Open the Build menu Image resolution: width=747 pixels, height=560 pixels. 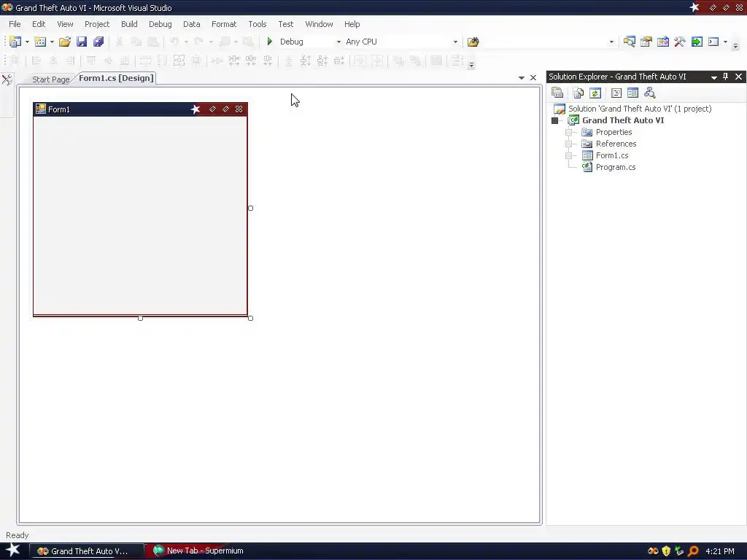[129, 24]
